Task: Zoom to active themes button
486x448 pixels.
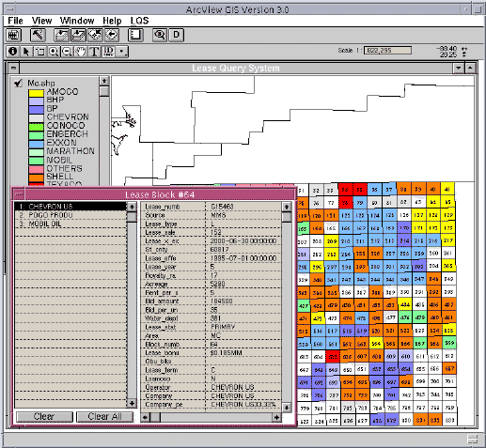Action: 78,35
